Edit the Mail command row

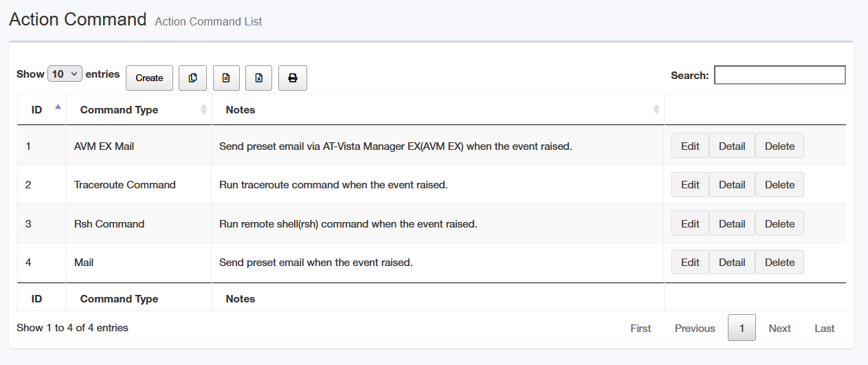(x=690, y=263)
